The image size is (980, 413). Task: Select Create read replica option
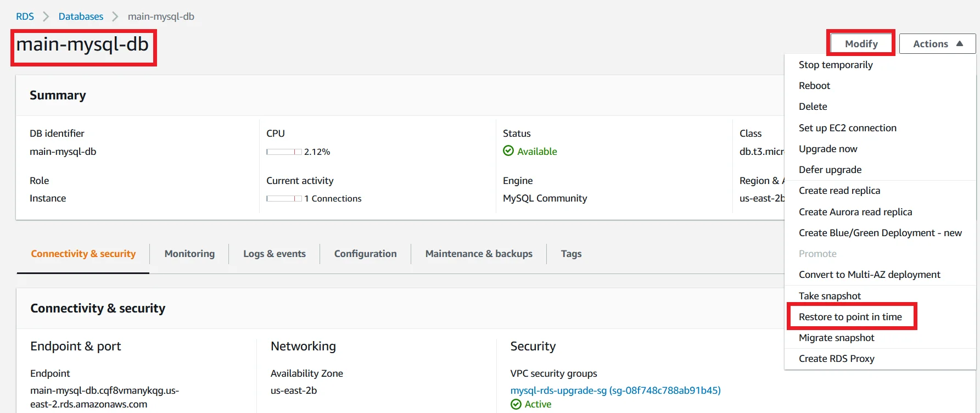pos(839,191)
